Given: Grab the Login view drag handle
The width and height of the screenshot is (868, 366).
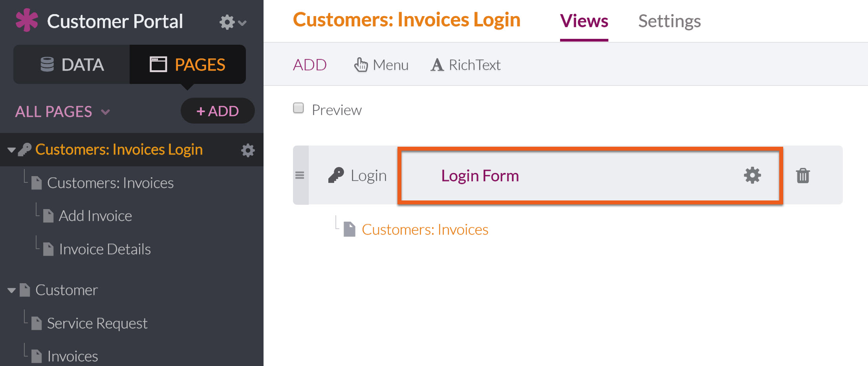Looking at the screenshot, I should (300, 175).
